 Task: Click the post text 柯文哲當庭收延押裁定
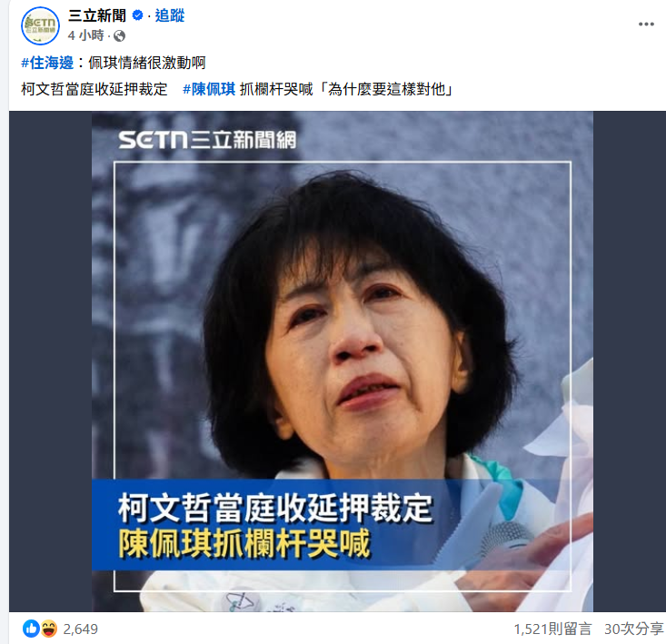coord(94,89)
